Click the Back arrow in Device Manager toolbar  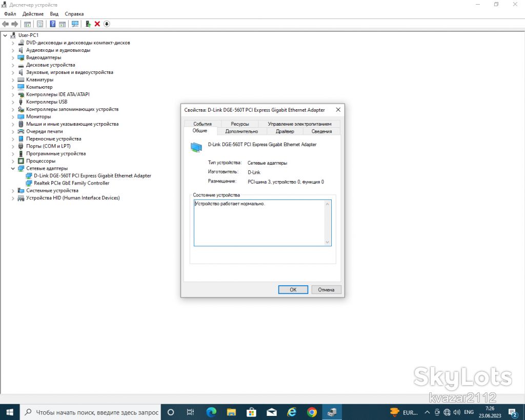[5, 24]
